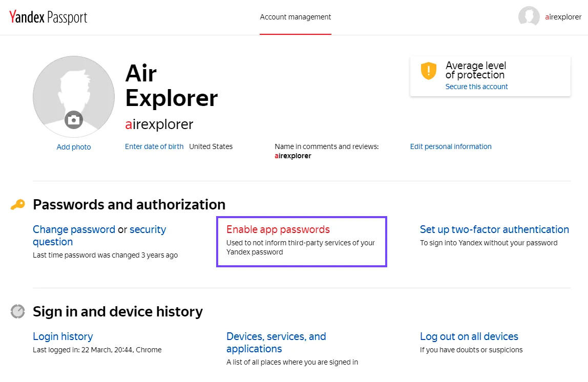Click Secure this account link

477,87
